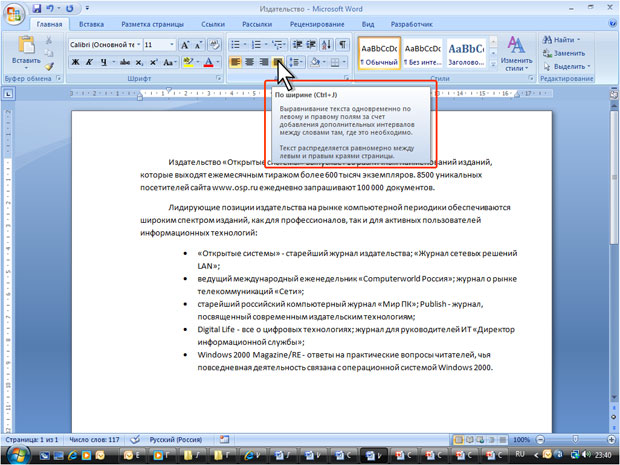Decrease paragraph indent

click(x=297, y=45)
